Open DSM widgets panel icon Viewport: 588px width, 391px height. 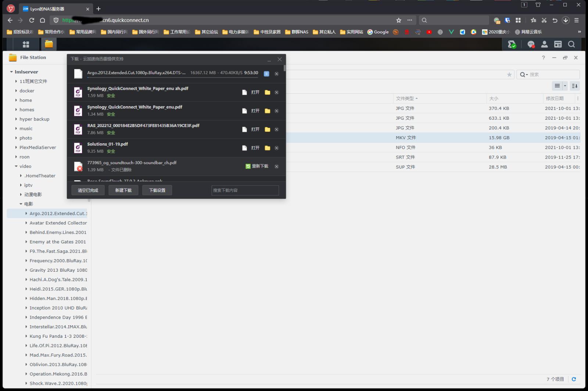point(558,44)
